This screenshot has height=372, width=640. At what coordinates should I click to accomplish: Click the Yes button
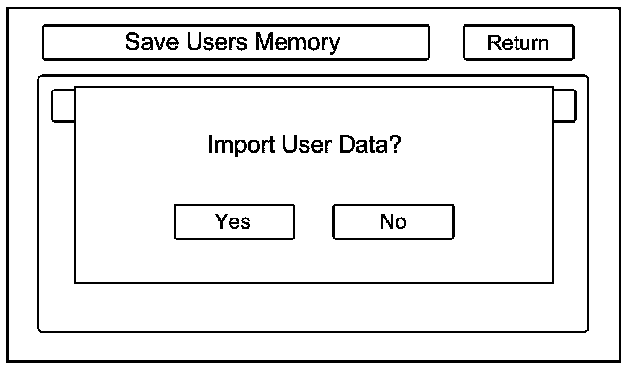tap(234, 222)
